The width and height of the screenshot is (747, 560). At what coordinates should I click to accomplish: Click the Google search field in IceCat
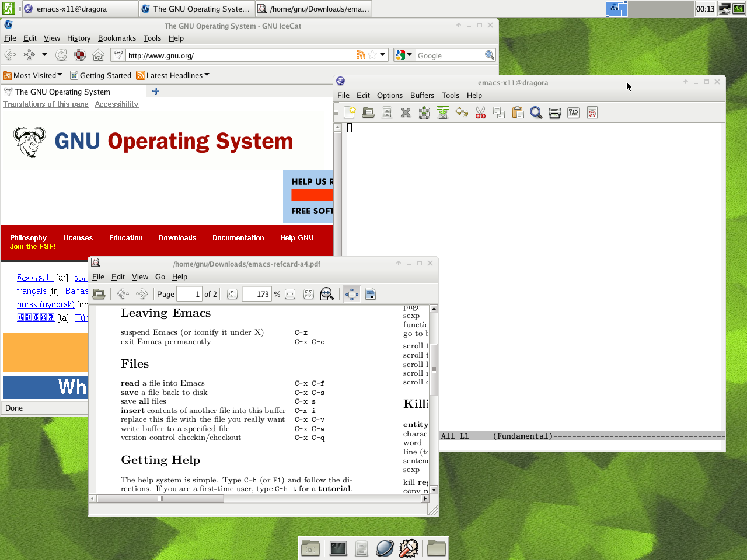tap(449, 55)
